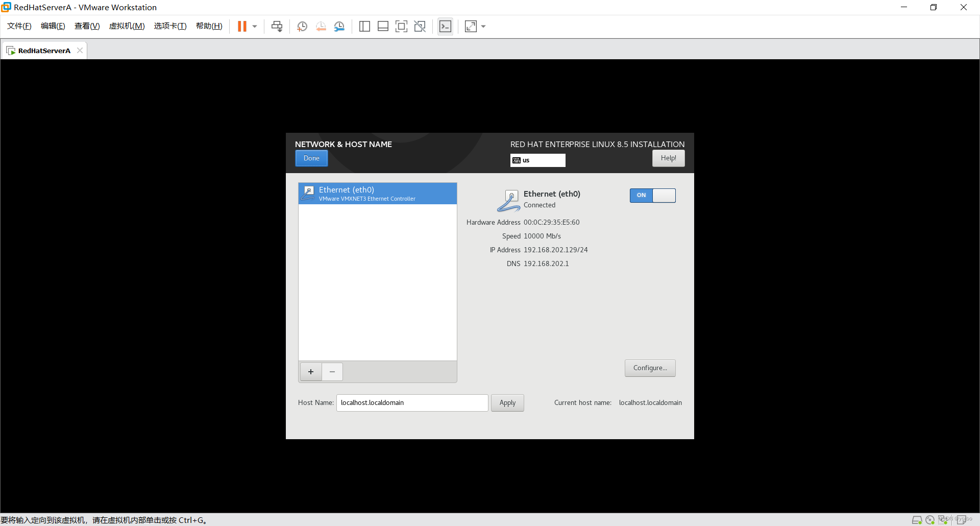Toggle the library sidebar view icon
Screen dimensions: 980x526
[364, 27]
